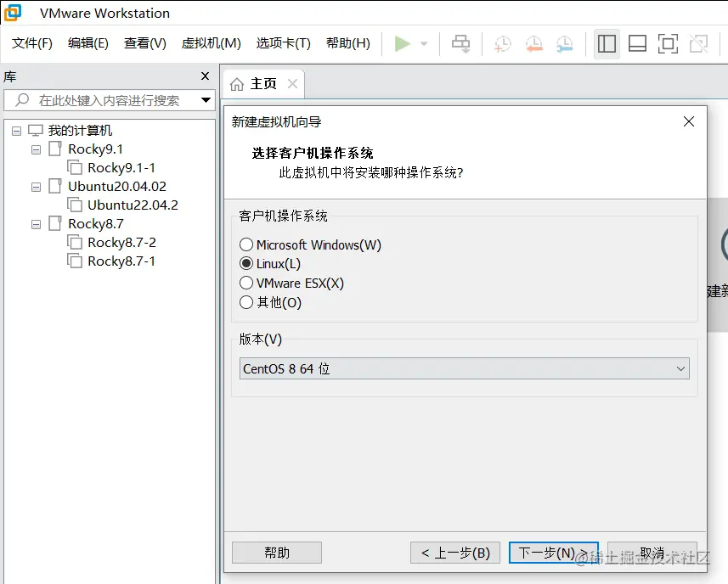Click the 取消 cancel button
728x584 pixels.
coord(652,553)
